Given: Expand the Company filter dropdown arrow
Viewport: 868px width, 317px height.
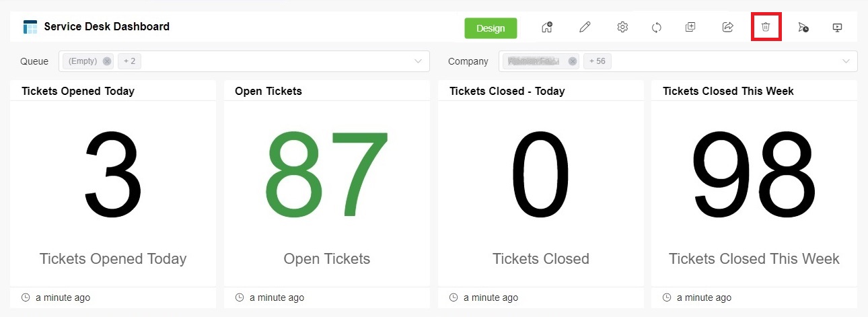Looking at the screenshot, I should [x=846, y=61].
